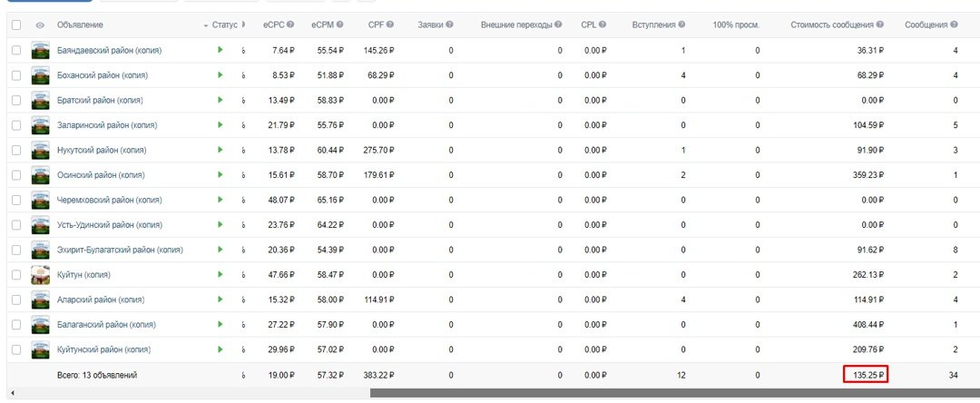This screenshot has width=980, height=403.
Task: Click the eye icon in table header
Action: coord(40,25)
